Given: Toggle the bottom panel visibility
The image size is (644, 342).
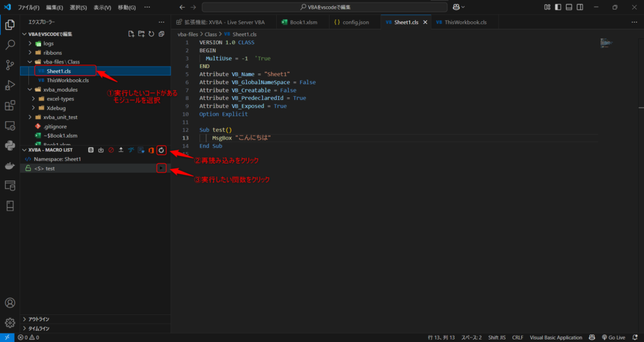Looking at the screenshot, I should click(569, 7).
